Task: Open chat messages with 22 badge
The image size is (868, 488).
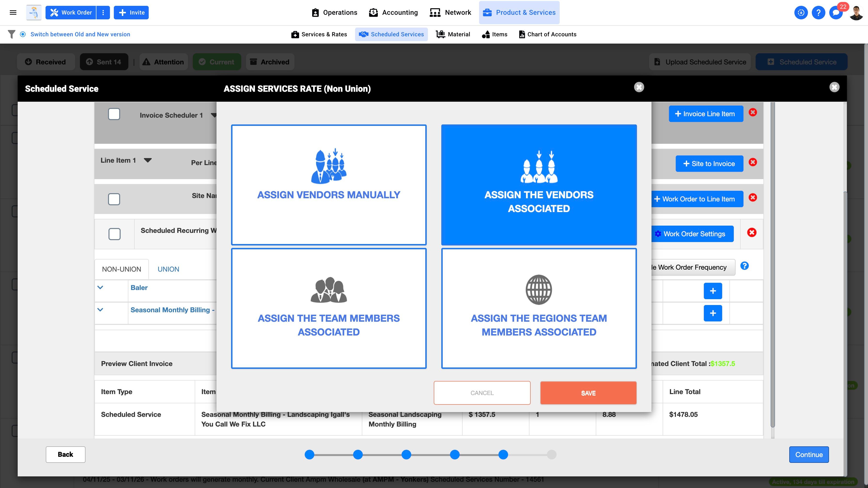Action: pyautogui.click(x=836, y=13)
